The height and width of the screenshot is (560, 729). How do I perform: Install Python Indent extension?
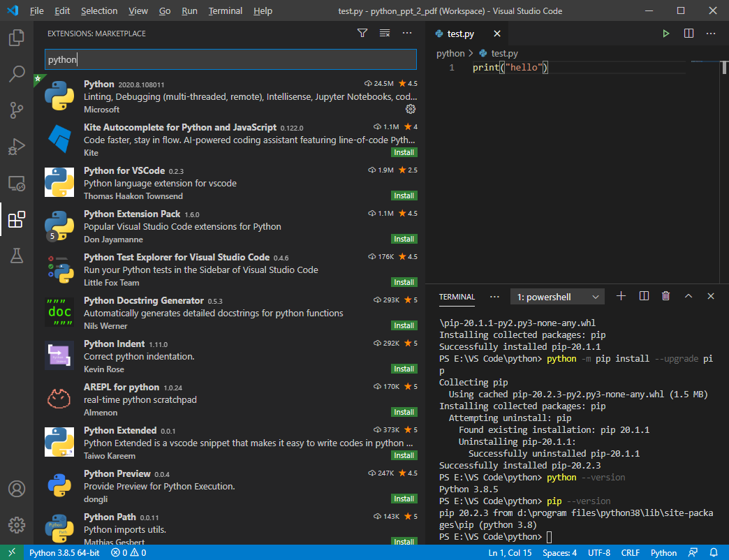coord(404,369)
